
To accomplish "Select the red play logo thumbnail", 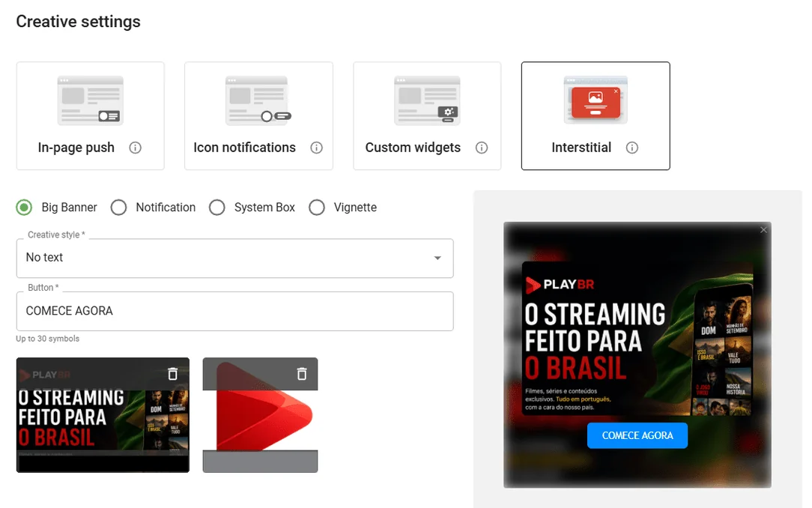I will [260, 415].
